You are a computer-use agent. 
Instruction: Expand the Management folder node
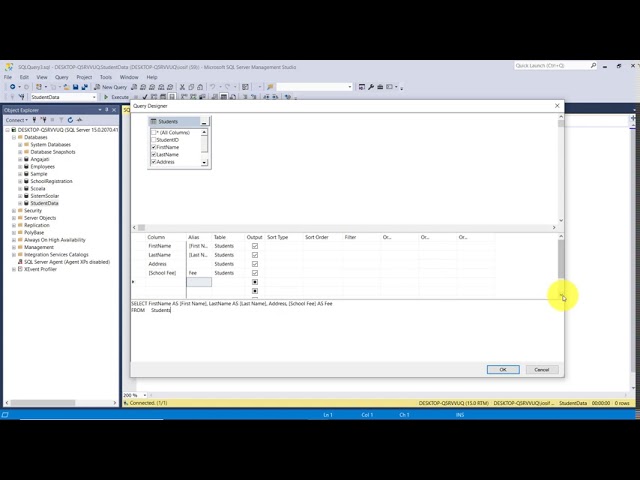[14, 247]
